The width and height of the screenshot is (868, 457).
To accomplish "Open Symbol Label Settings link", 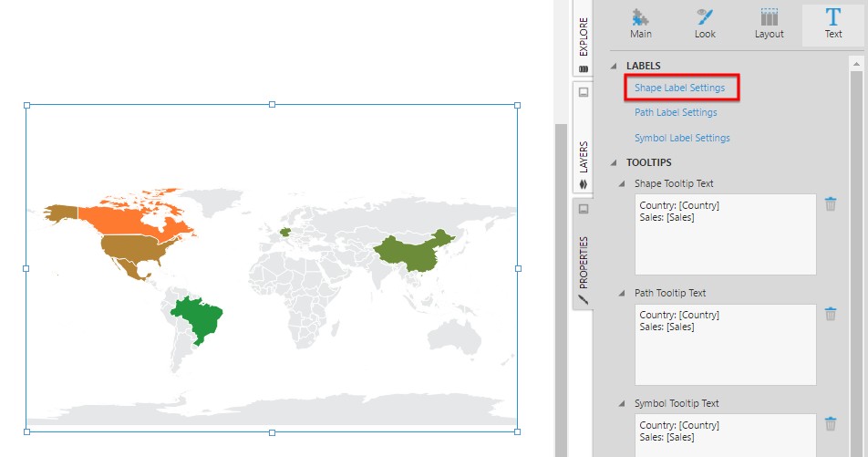I will [682, 139].
